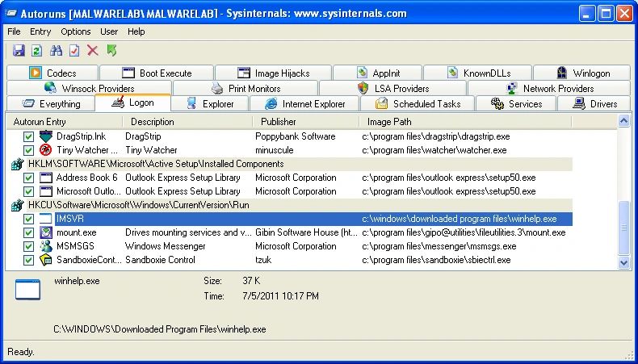Image resolution: width=638 pixels, height=364 pixels.
Task: Select the Tiny Watcher entry icon
Action: coord(46,150)
